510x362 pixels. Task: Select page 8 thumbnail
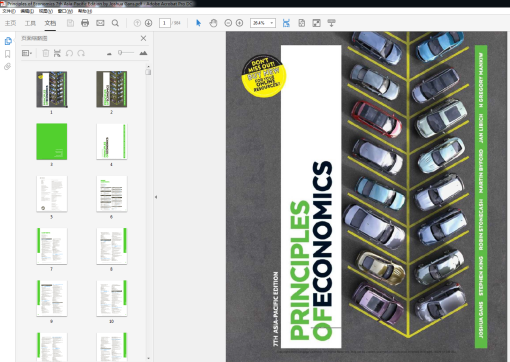(x=112, y=246)
